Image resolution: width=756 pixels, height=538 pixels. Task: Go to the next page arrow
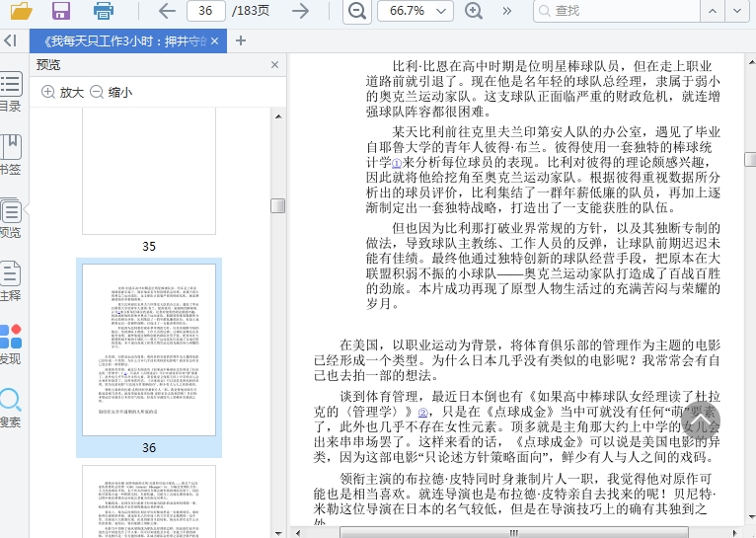[300, 11]
